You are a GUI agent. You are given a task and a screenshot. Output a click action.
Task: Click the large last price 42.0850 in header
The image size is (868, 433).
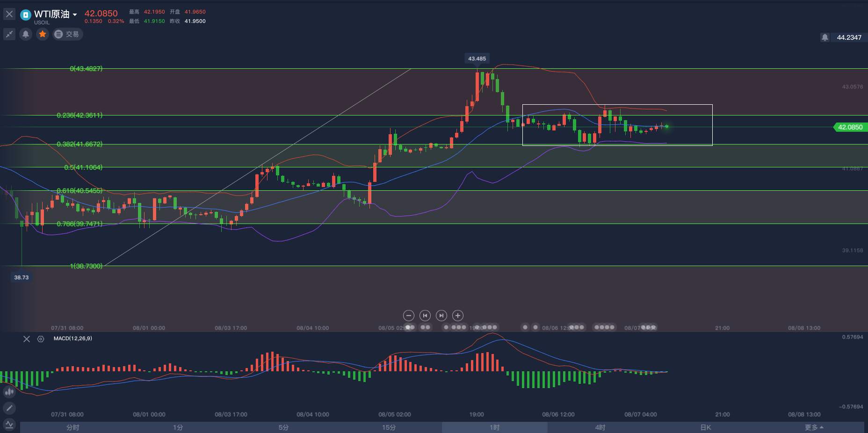tap(101, 13)
